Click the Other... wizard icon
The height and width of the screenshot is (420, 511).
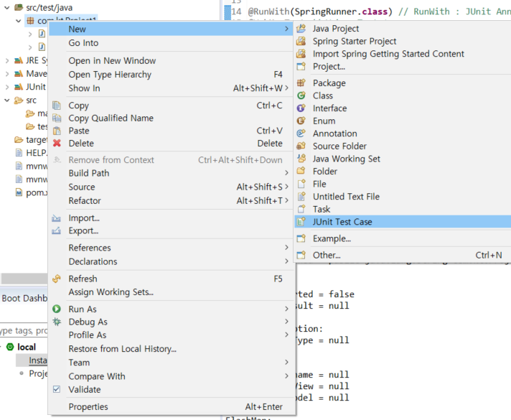tap(301, 255)
